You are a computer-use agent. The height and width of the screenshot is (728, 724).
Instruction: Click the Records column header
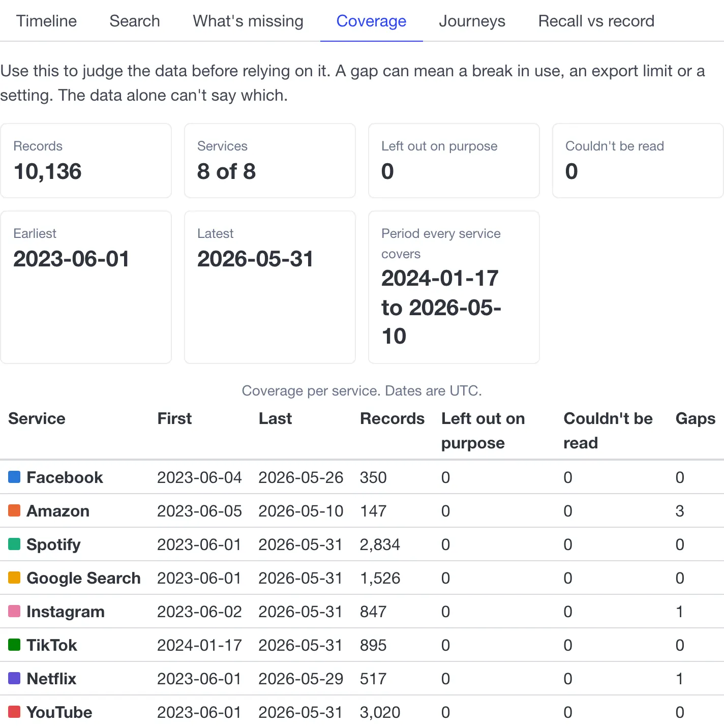pyautogui.click(x=392, y=418)
